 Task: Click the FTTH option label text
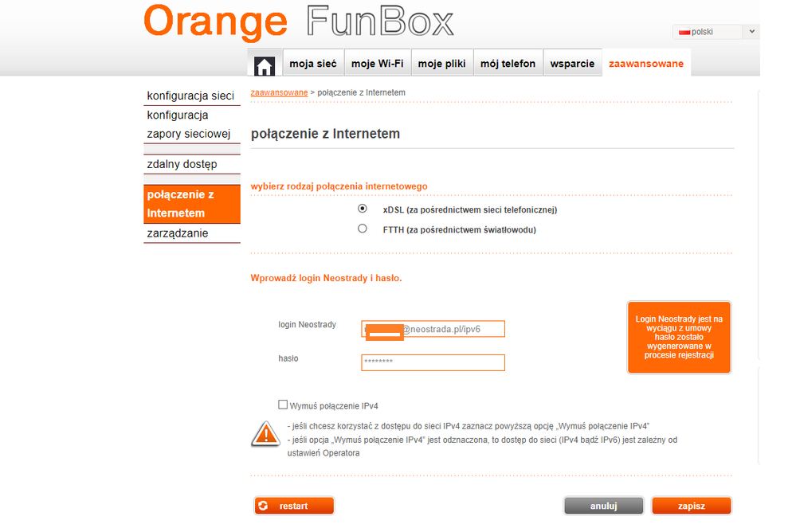[460, 230]
